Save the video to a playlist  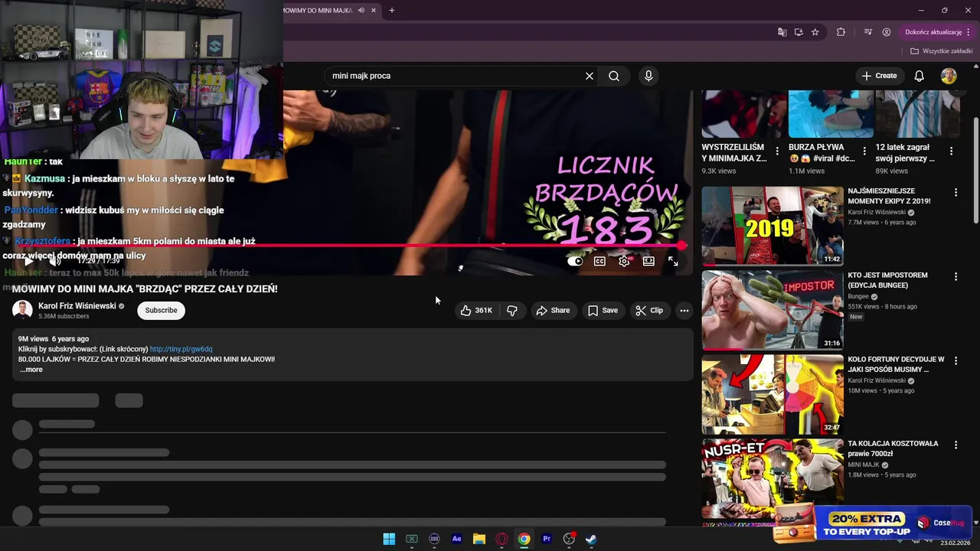603,310
